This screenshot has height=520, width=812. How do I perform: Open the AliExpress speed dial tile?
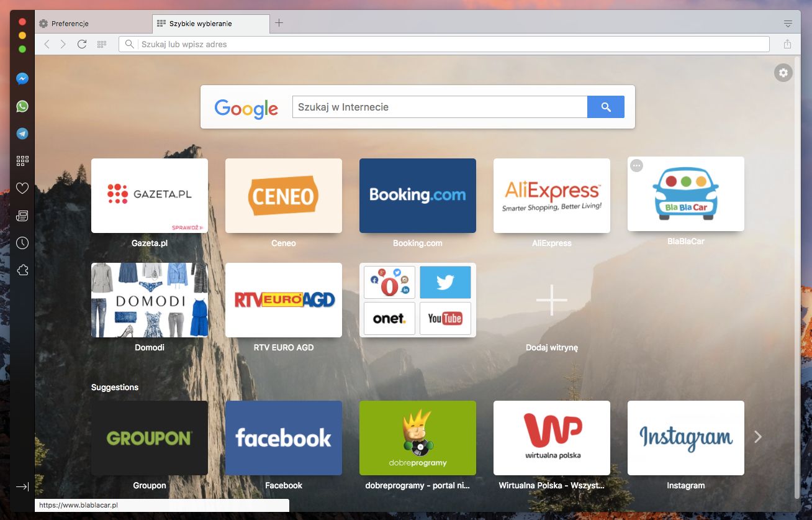pos(552,196)
